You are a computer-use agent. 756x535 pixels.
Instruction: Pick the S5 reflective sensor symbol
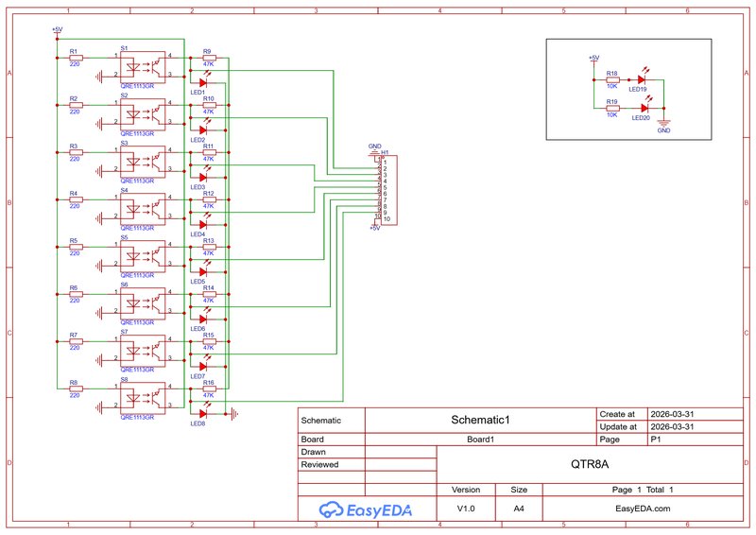click(143, 256)
